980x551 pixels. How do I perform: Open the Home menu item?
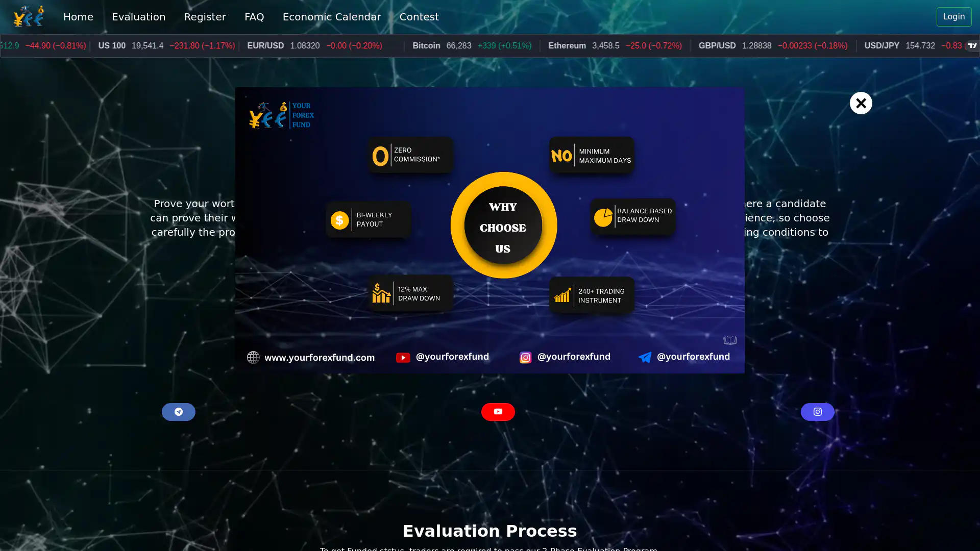coord(78,17)
